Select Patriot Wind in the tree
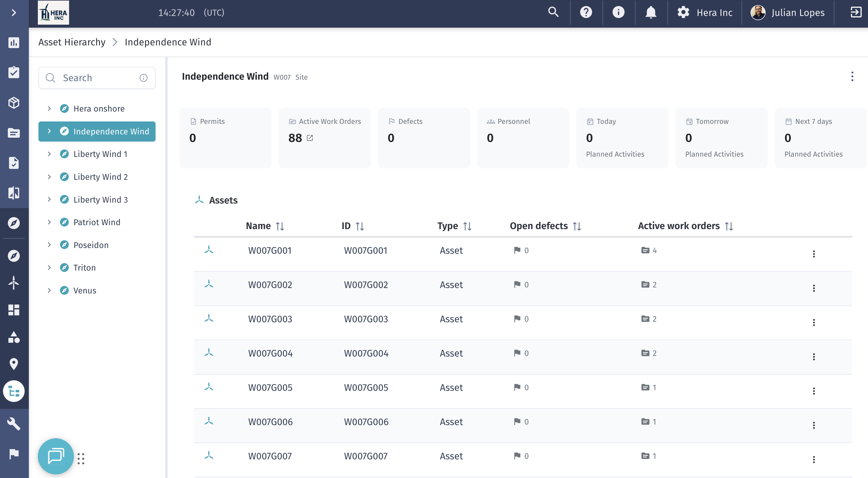 pyautogui.click(x=97, y=222)
